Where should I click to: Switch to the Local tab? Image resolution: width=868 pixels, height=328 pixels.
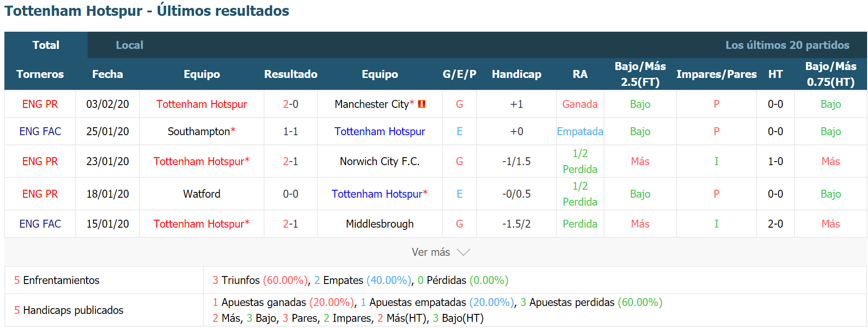pyautogui.click(x=129, y=45)
